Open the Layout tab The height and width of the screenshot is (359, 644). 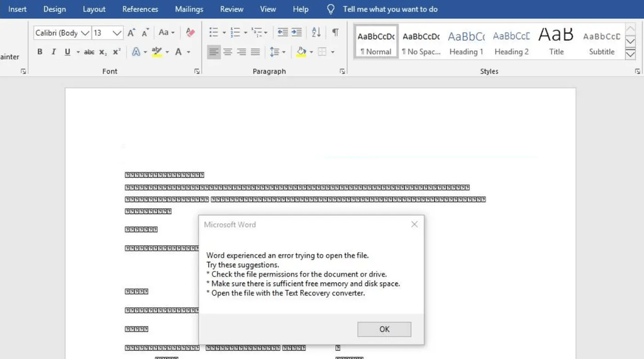(94, 9)
